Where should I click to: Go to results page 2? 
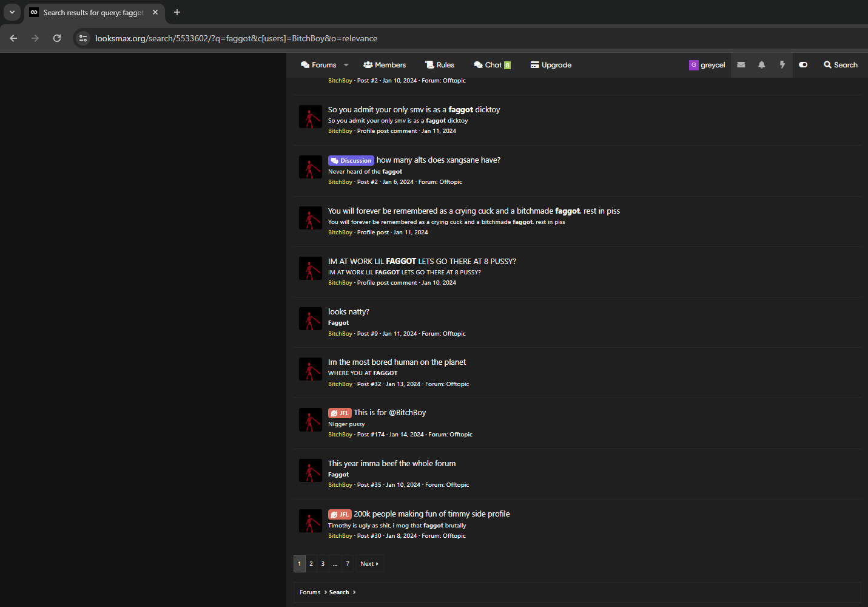[311, 564]
